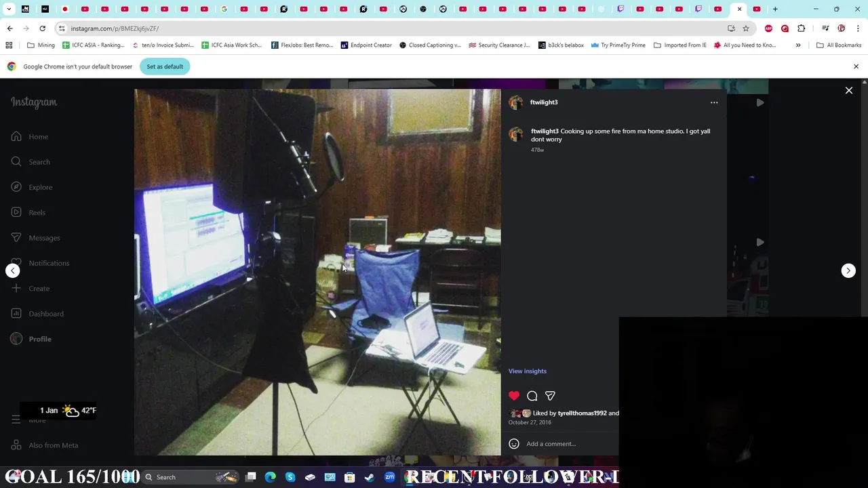Click the Set as default browser button

point(165,66)
